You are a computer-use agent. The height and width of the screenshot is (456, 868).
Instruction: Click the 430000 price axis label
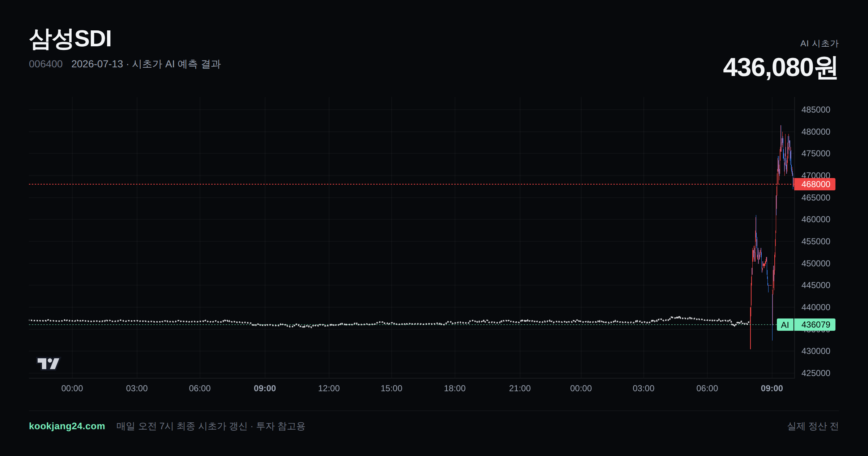(816, 351)
